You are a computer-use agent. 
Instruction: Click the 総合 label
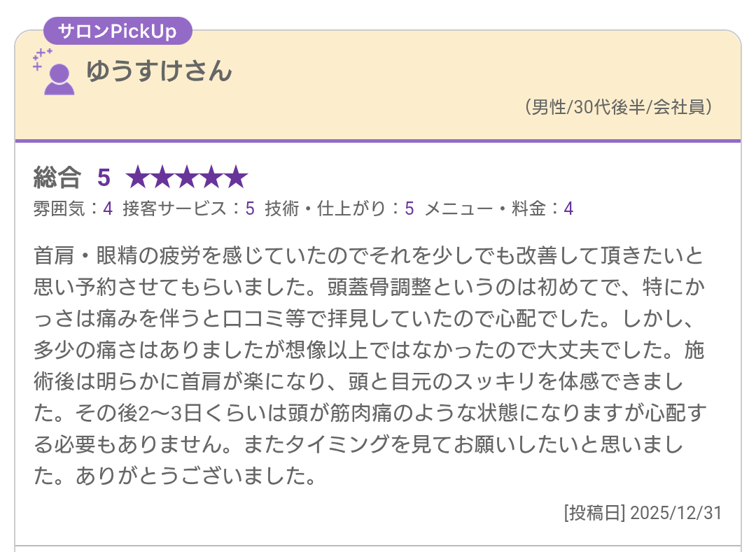pos(57,178)
